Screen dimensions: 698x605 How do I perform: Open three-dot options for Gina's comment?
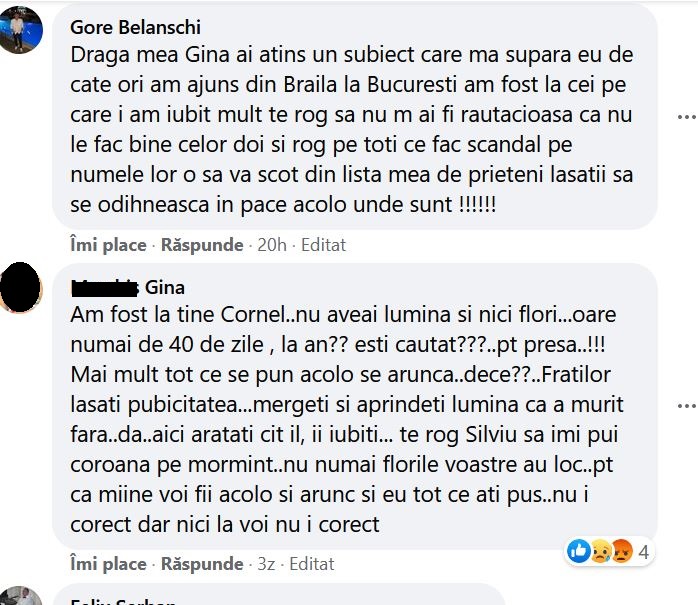coord(686,406)
